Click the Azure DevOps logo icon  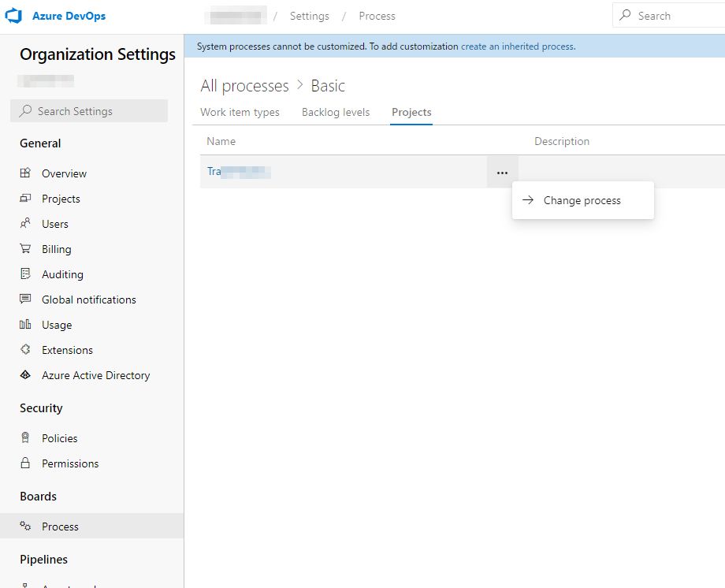[x=13, y=16]
